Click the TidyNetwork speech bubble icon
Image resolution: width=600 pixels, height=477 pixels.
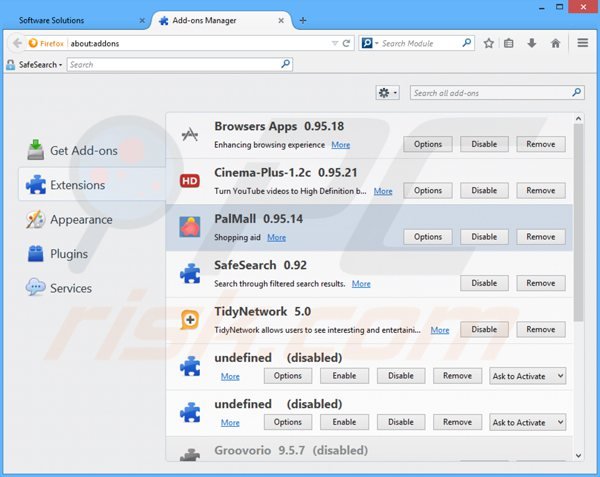pos(190,320)
